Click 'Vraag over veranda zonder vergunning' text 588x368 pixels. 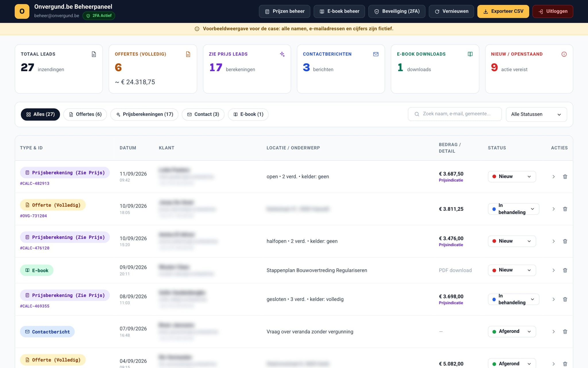pos(310,331)
